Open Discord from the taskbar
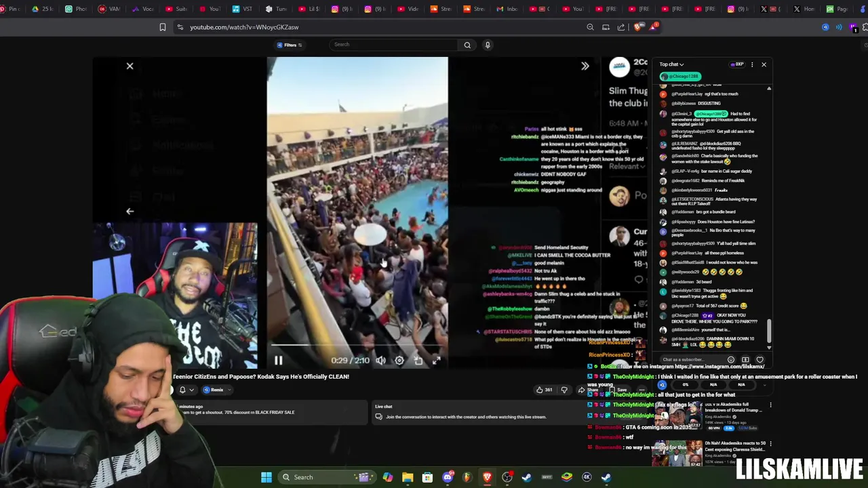Viewport: 868px width, 488px height. [x=448, y=477]
